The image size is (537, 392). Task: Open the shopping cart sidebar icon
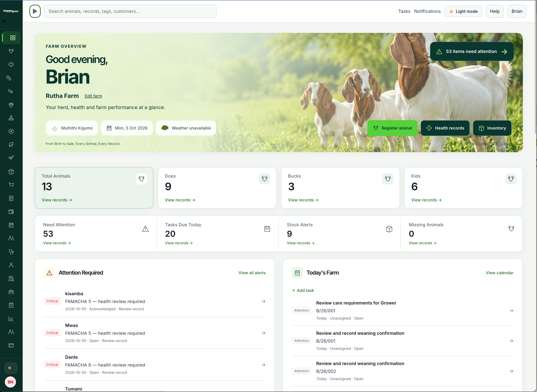click(11, 185)
